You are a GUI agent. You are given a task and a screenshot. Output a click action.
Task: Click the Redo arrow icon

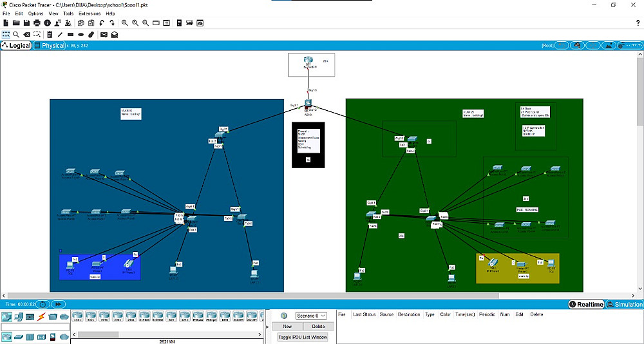pos(111,23)
